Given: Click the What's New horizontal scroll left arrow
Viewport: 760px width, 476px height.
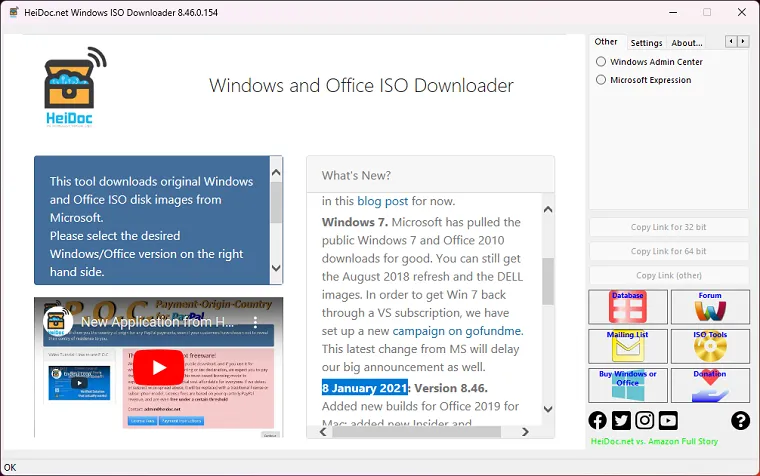Looking at the screenshot, I should click(x=323, y=431).
